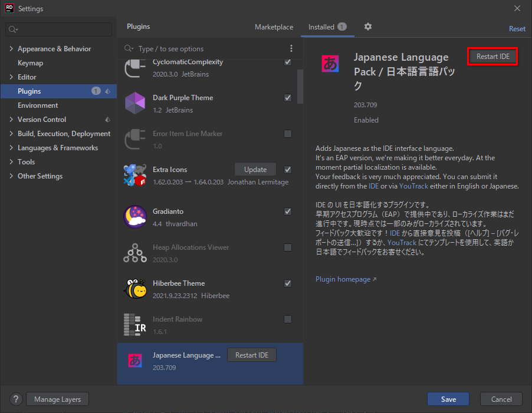Click the layer marker beside Plugins
The height and width of the screenshot is (413, 532).
click(x=107, y=91)
